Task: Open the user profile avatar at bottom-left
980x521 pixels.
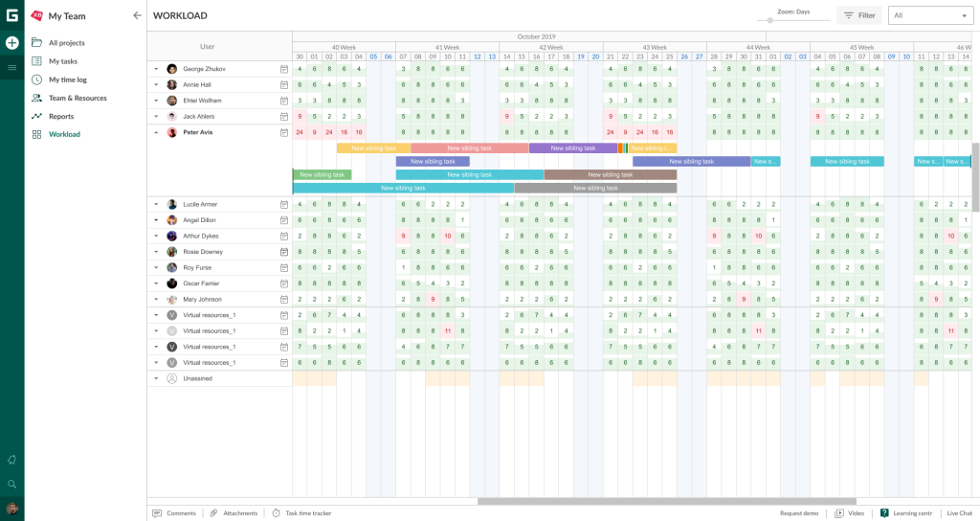Action: tap(11, 509)
